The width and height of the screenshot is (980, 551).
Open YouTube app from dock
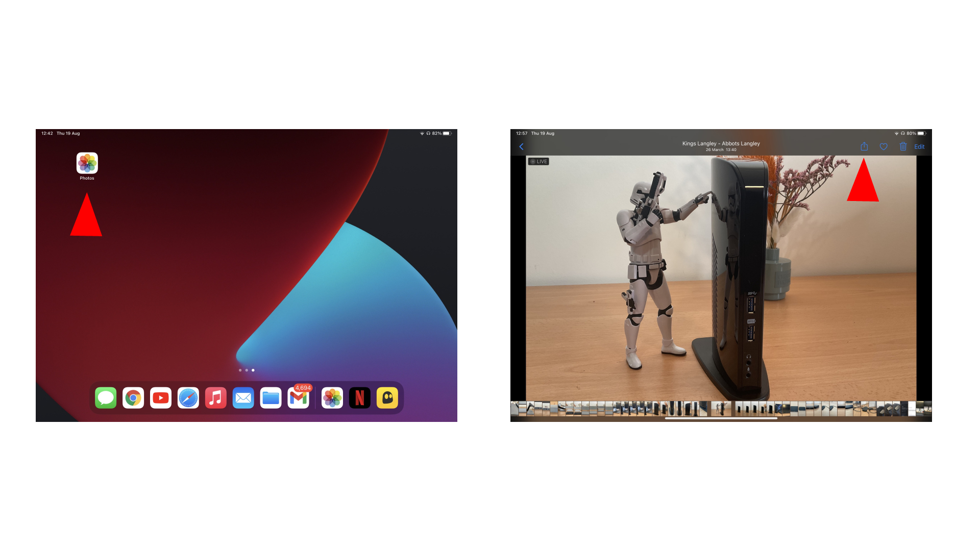tap(160, 397)
